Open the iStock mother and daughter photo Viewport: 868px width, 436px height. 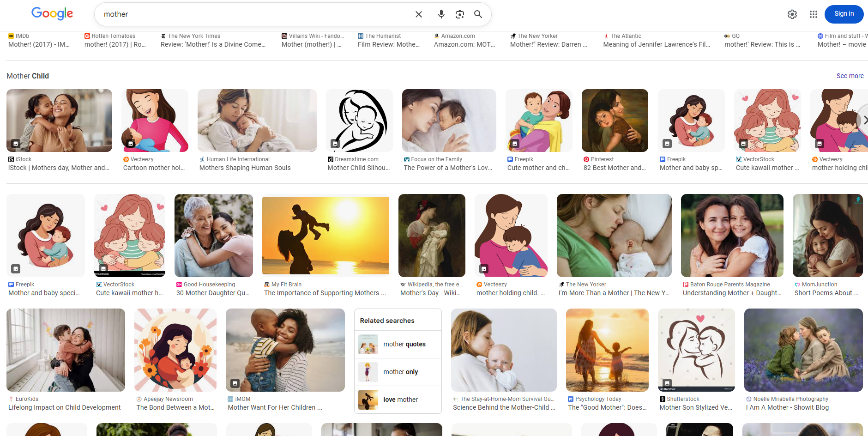pyautogui.click(x=59, y=121)
